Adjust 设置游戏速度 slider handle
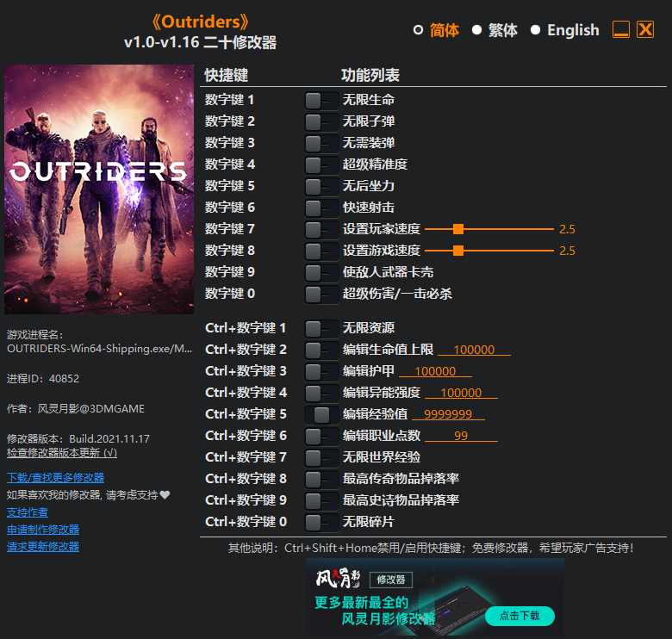Image resolution: width=672 pixels, height=639 pixels. pyautogui.click(x=458, y=251)
